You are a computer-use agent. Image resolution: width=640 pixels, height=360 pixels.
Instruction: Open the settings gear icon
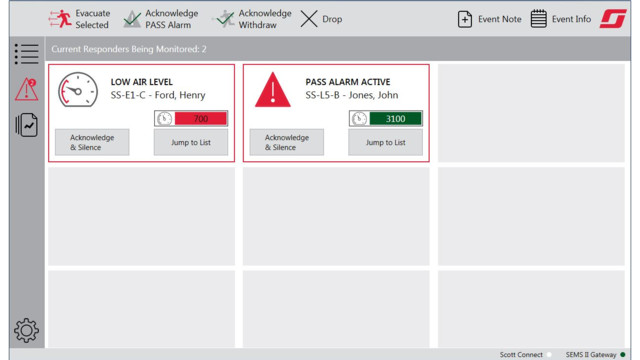tap(27, 330)
